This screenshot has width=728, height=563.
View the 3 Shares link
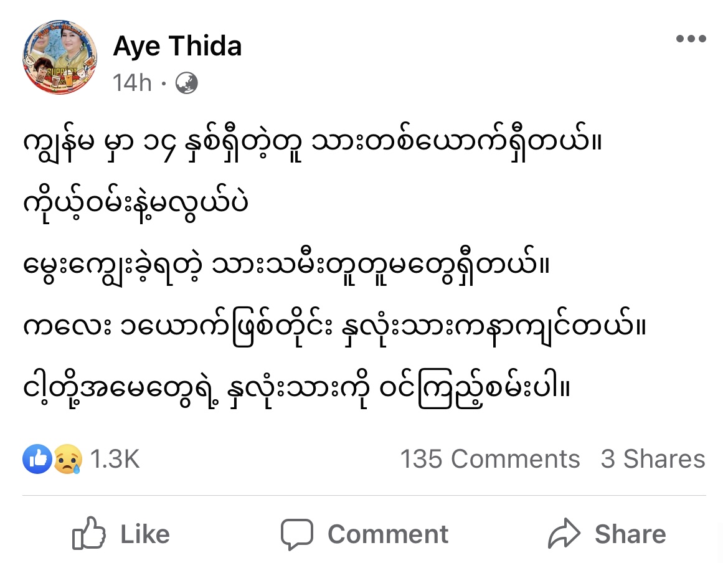(653, 460)
